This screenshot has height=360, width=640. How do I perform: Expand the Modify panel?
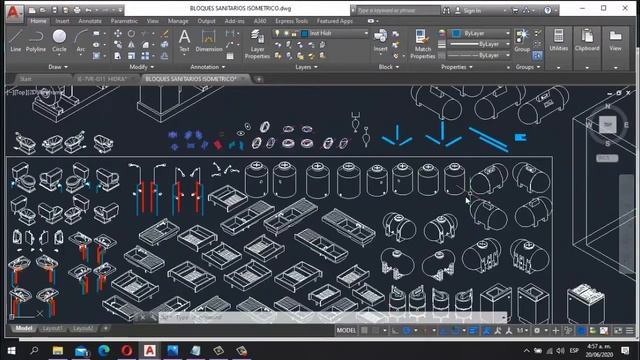pyautogui.click(x=142, y=67)
